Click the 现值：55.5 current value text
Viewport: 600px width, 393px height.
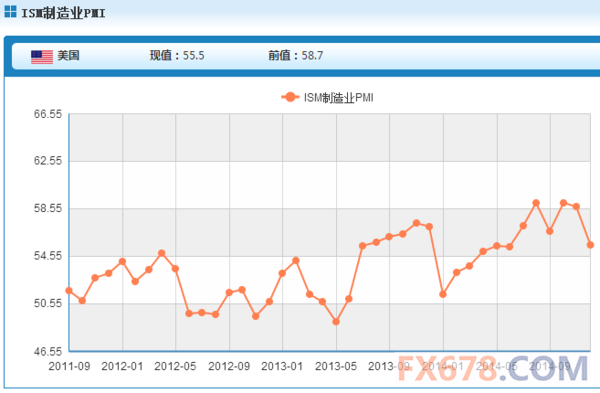[177, 55]
